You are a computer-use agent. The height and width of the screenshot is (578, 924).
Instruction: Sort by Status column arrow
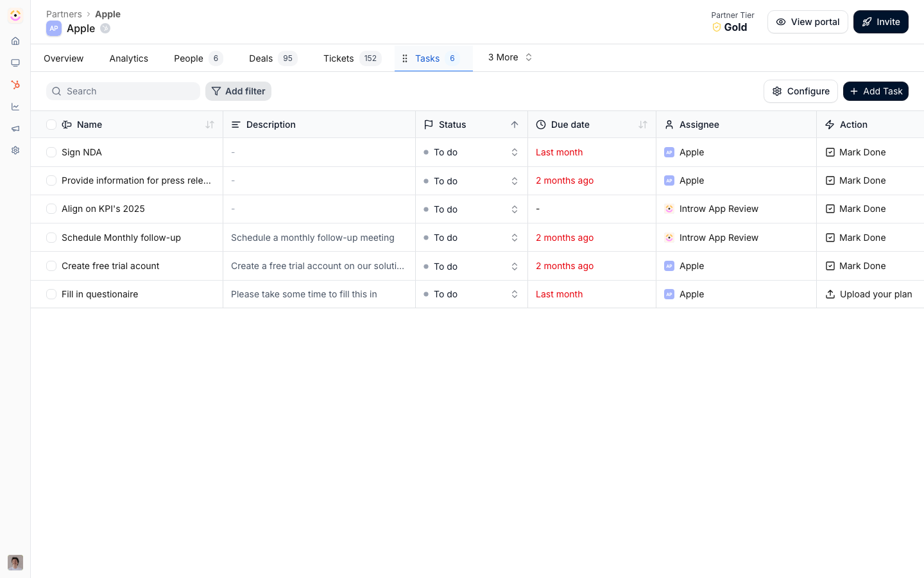click(x=515, y=125)
